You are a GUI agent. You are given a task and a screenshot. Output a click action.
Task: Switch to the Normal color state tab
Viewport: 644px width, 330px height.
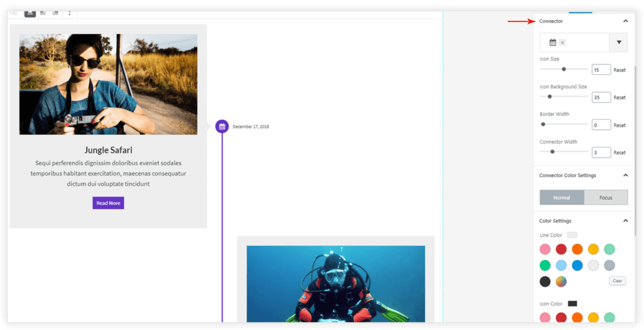coord(562,198)
